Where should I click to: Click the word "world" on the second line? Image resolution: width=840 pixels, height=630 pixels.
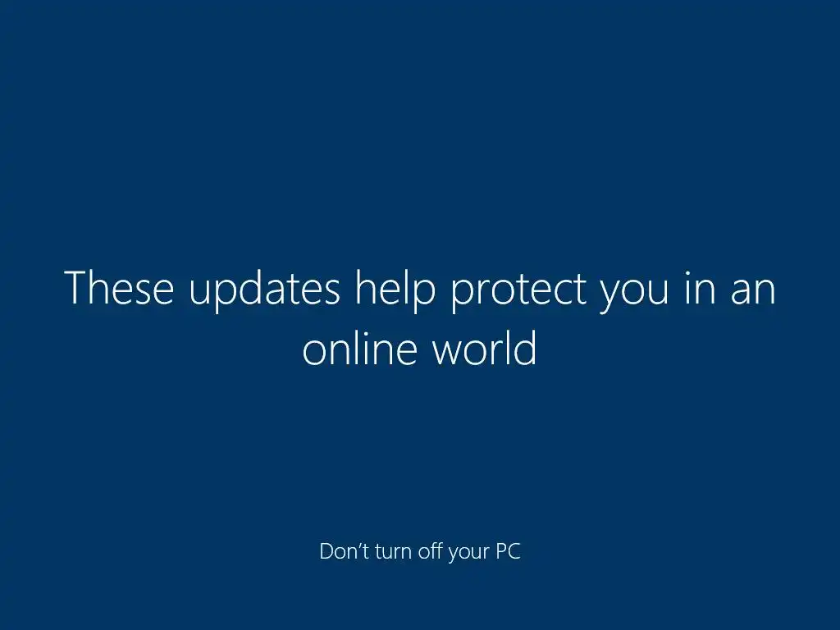click(484, 348)
